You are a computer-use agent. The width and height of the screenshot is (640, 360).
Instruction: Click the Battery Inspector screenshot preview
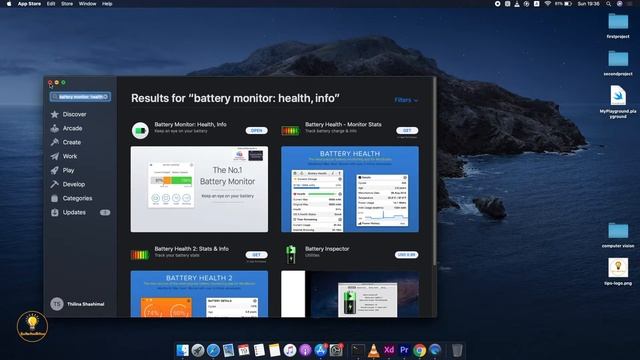click(x=350, y=294)
